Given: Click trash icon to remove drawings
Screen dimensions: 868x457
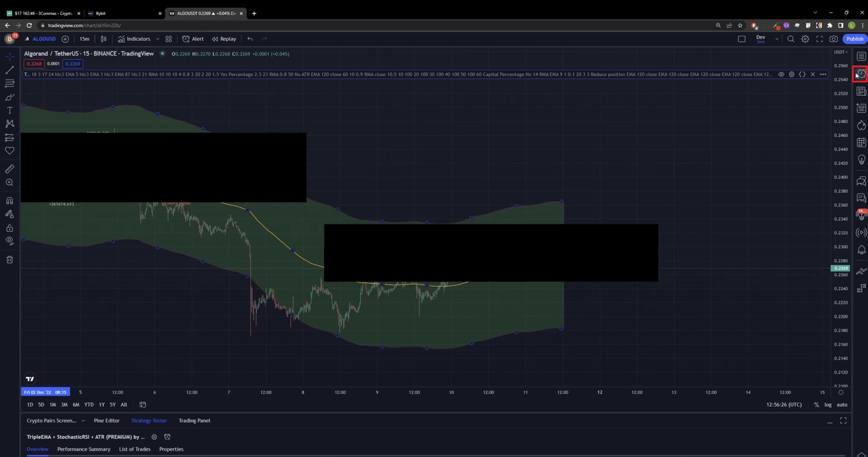Looking at the screenshot, I should (9, 260).
